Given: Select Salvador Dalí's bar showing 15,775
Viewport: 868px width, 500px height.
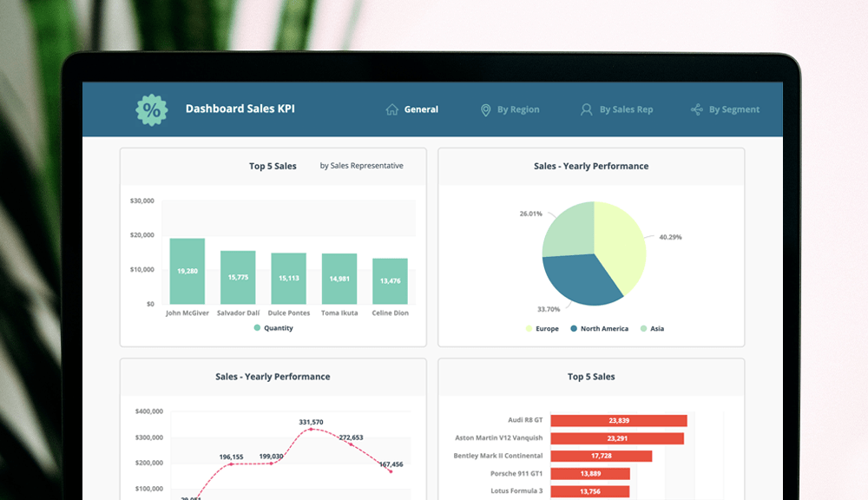Looking at the screenshot, I should tap(238, 278).
